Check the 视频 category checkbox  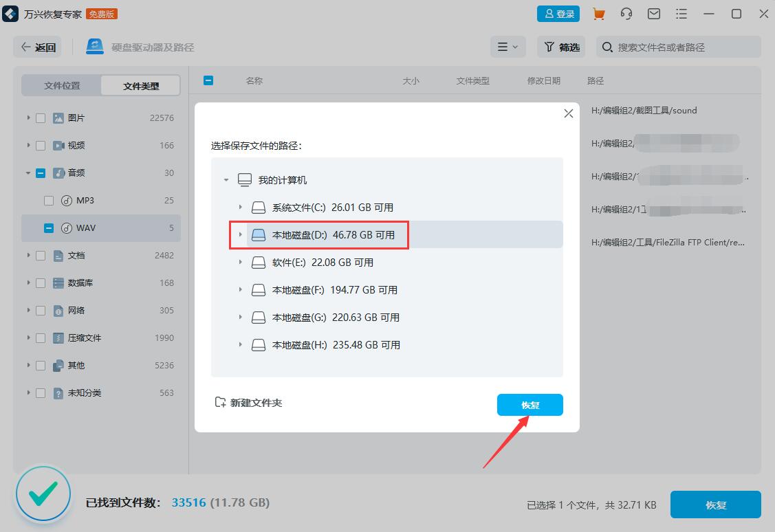click(41, 146)
